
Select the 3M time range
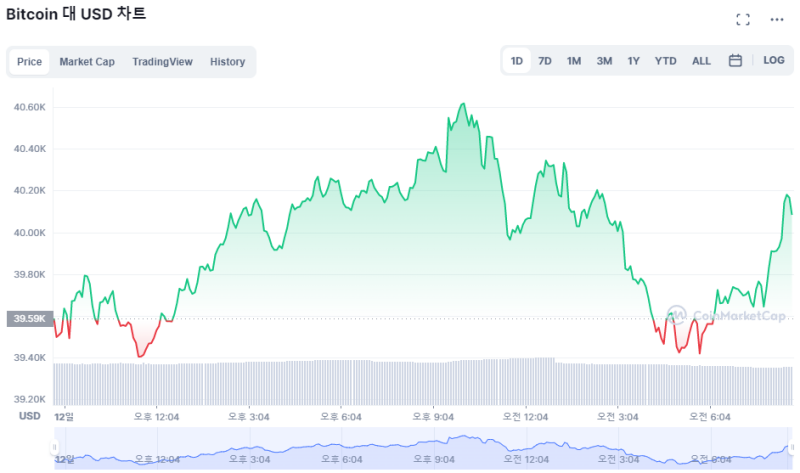click(604, 61)
